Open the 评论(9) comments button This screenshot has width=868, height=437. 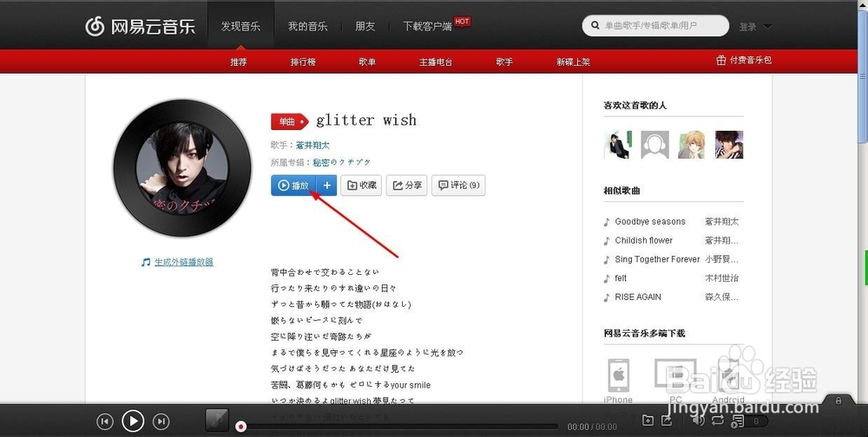[x=458, y=186]
